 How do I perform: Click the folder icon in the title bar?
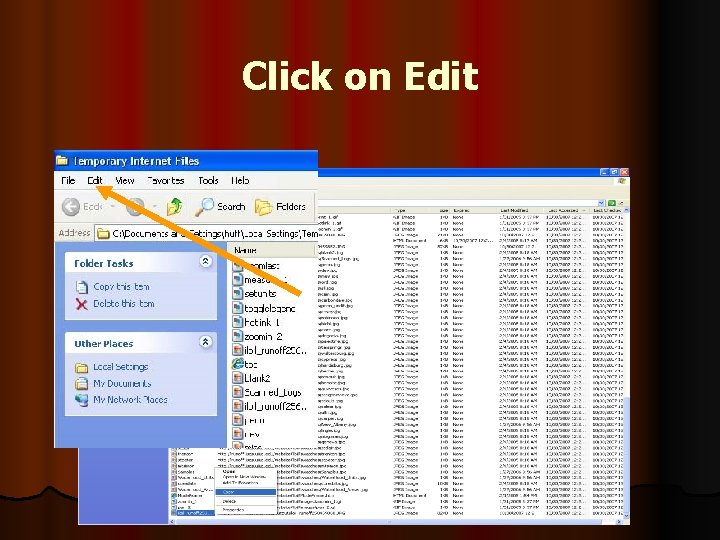[x=62, y=161]
